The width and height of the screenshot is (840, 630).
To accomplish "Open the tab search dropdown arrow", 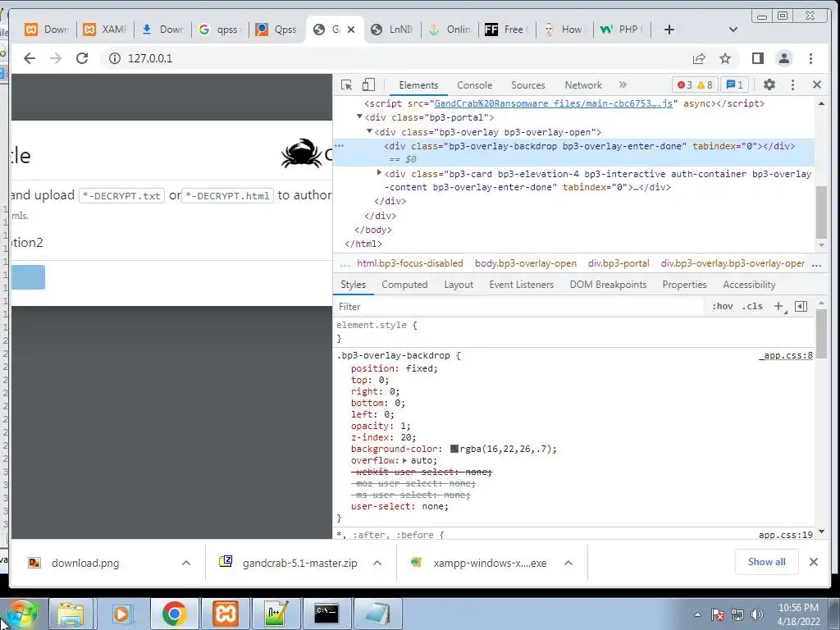I will 733,30.
